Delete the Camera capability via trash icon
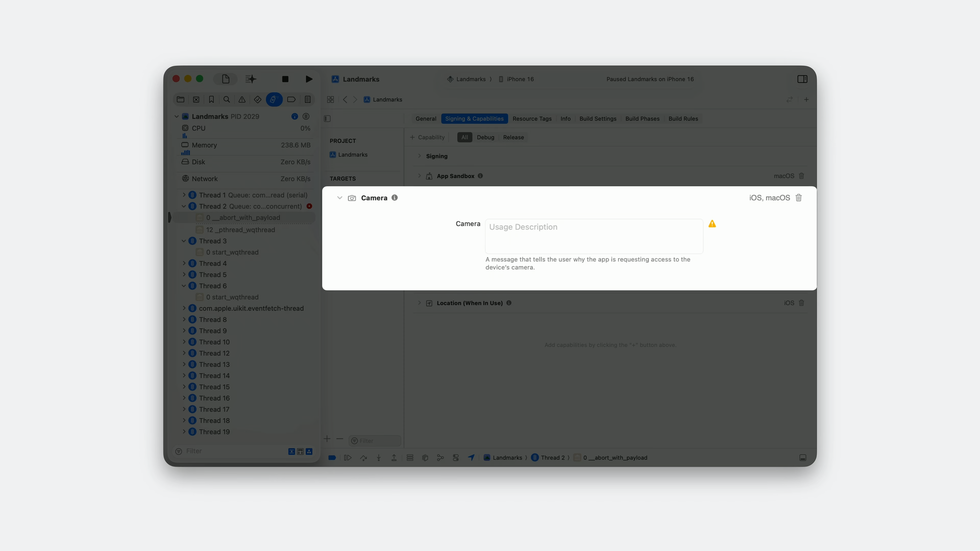The image size is (980, 551). point(799,198)
